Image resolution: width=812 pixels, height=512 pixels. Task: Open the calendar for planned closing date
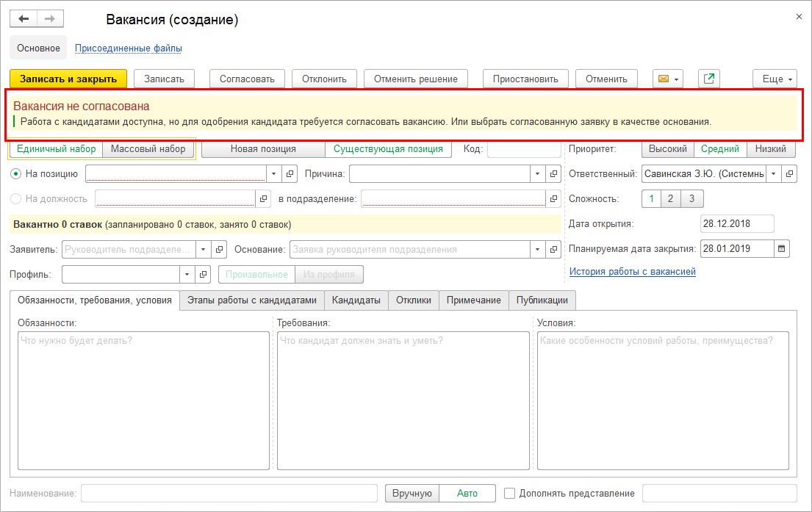tap(781, 248)
